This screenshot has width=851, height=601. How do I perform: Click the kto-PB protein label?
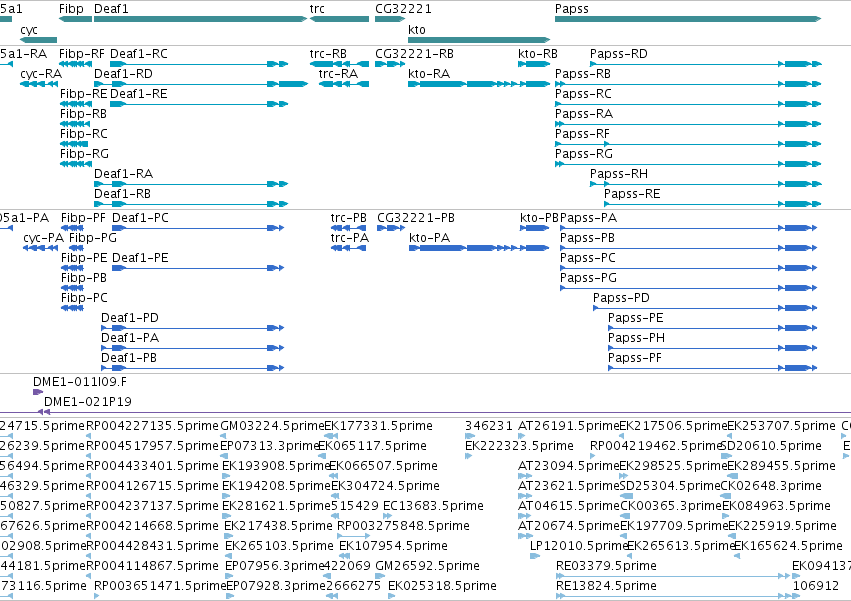pyautogui.click(x=539, y=218)
